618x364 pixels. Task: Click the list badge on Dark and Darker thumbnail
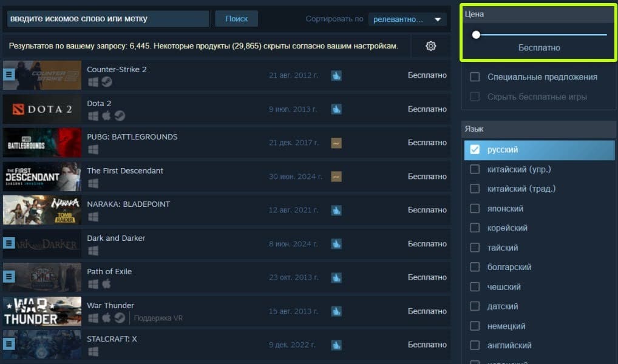tap(8, 243)
